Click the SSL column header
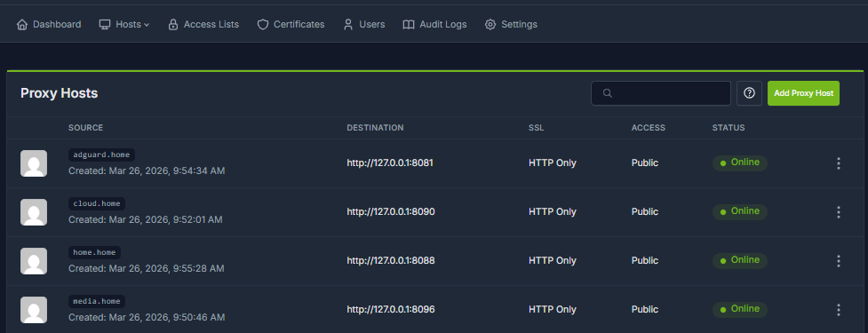 (x=537, y=128)
